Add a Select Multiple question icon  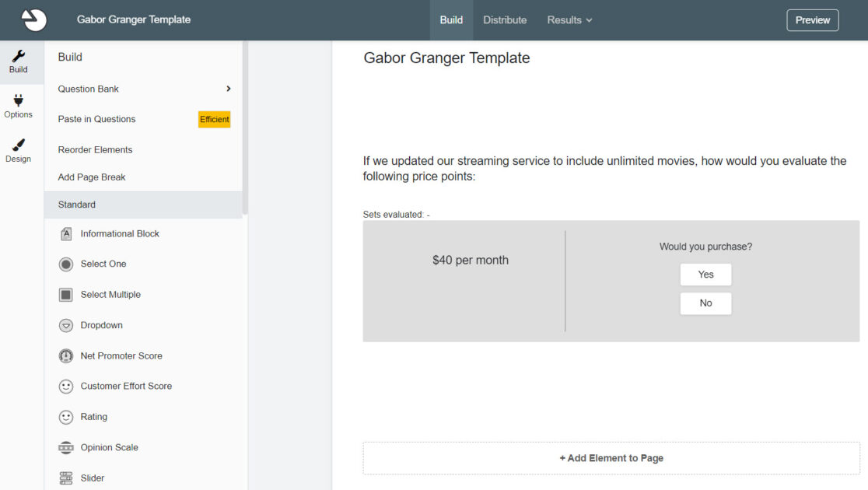pos(66,295)
